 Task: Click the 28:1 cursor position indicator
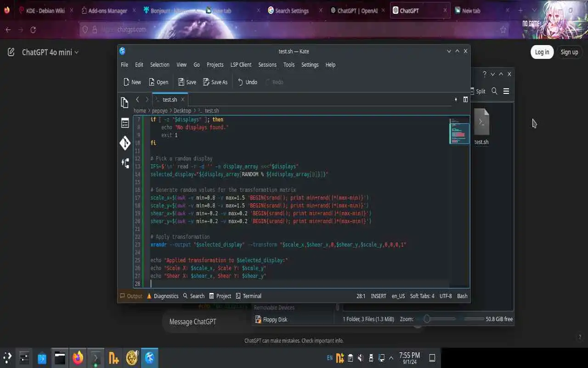pos(361,296)
